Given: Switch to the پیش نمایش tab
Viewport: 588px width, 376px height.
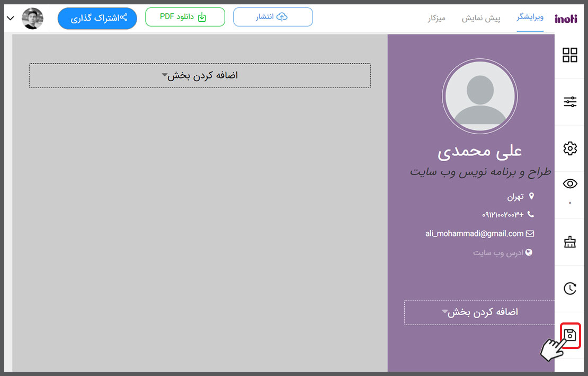Looking at the screenshot, I should (481, 18).
